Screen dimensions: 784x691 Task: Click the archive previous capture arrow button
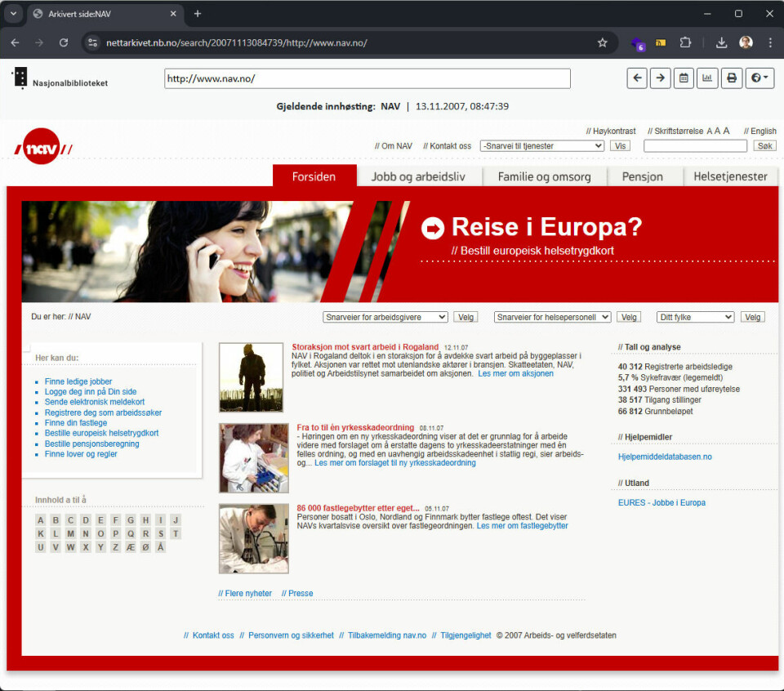(x=638, y=78)
